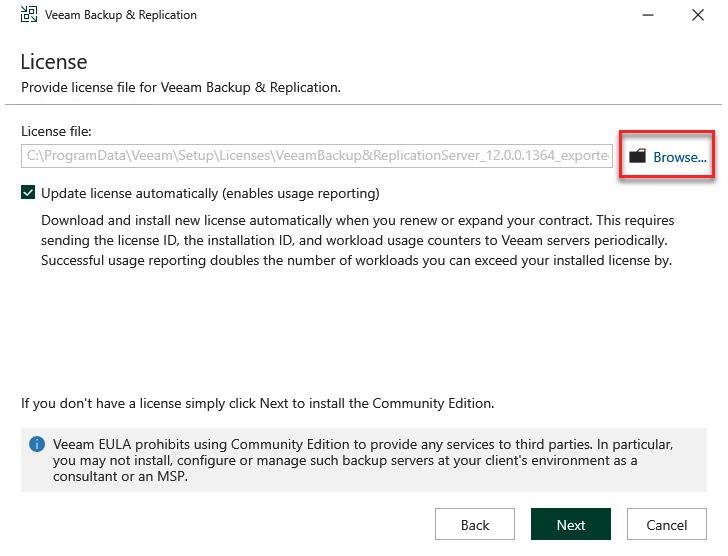Click the 'Download and install new license' description
The width and height of the screenshot is (728, 556).
coord(358,240)
